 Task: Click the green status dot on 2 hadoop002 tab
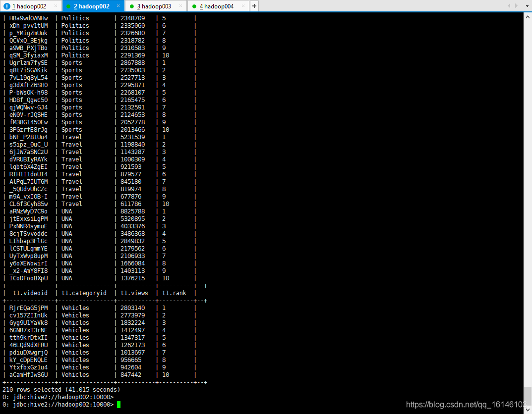click(68, 6)
